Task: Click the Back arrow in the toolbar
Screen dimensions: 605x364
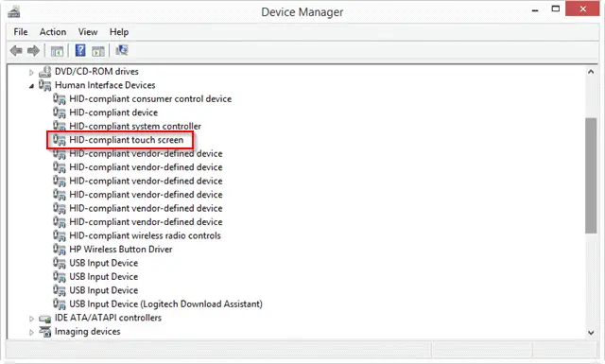Action: [x=16, y=50]
